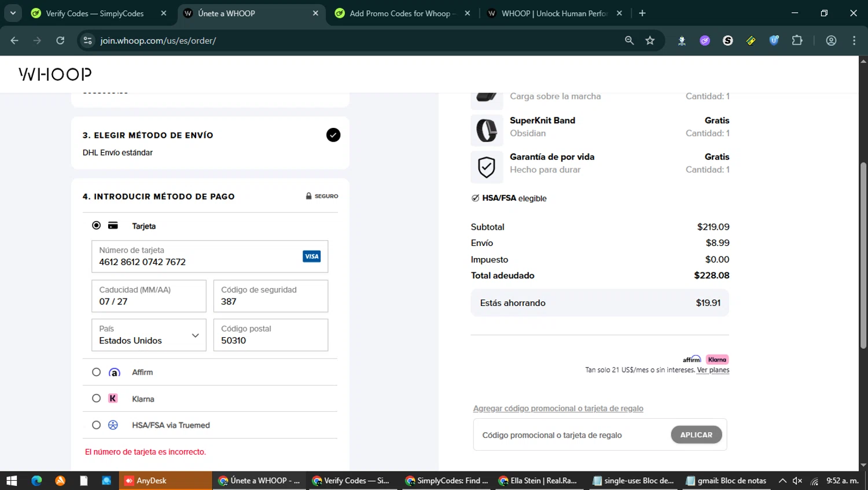The image size is (868, 490).
Task: Click the browser address bar URL
Action: pos(158,40)
